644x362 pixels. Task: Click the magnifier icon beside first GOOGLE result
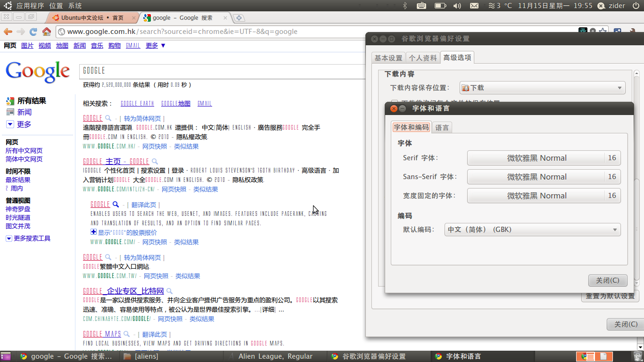click(108, 118)
